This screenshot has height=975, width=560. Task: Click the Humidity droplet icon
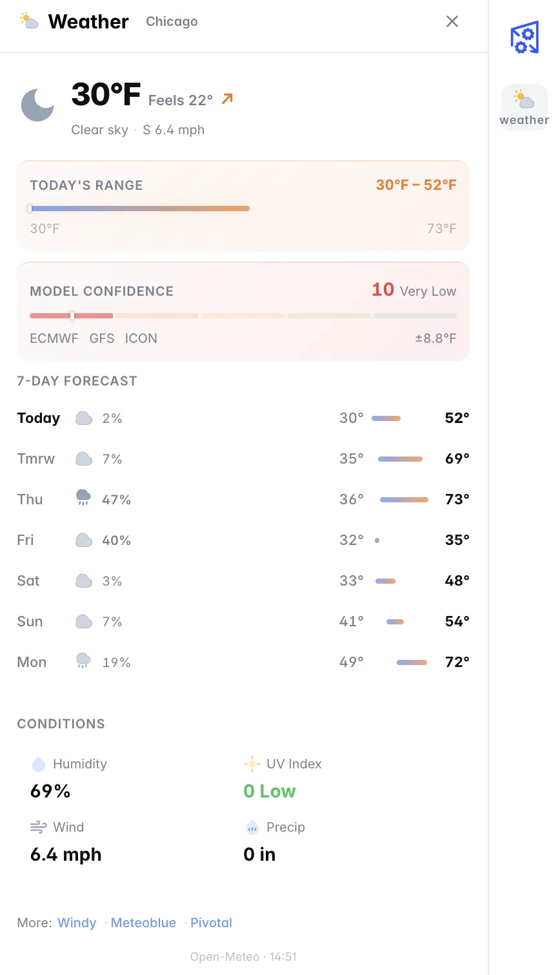(x=37, y=763)
